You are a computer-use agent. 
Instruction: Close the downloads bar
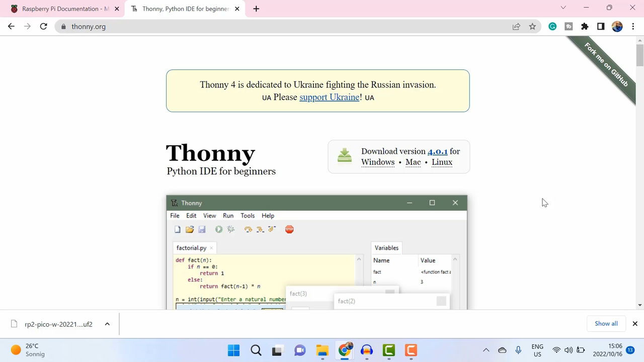click(635, 324)
